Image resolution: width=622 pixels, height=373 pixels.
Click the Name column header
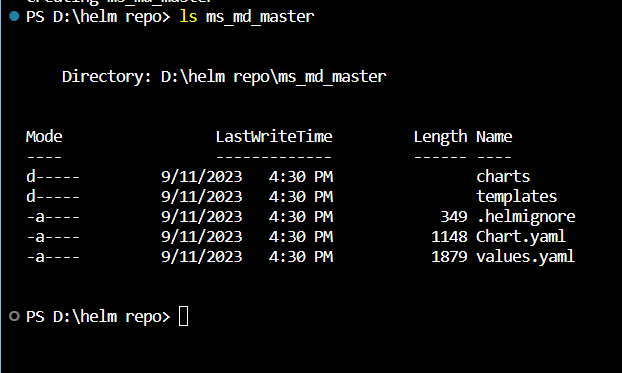pyautogui.click(x=494, y=137)
